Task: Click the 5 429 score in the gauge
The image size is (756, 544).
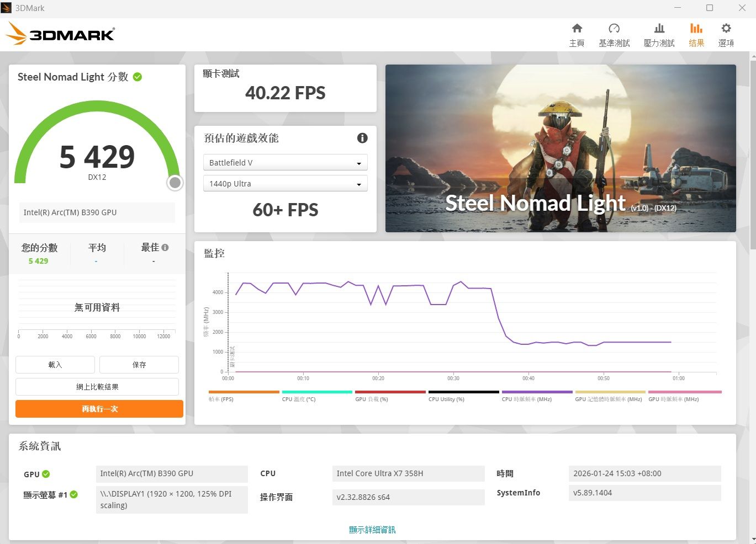Action: 97,157
